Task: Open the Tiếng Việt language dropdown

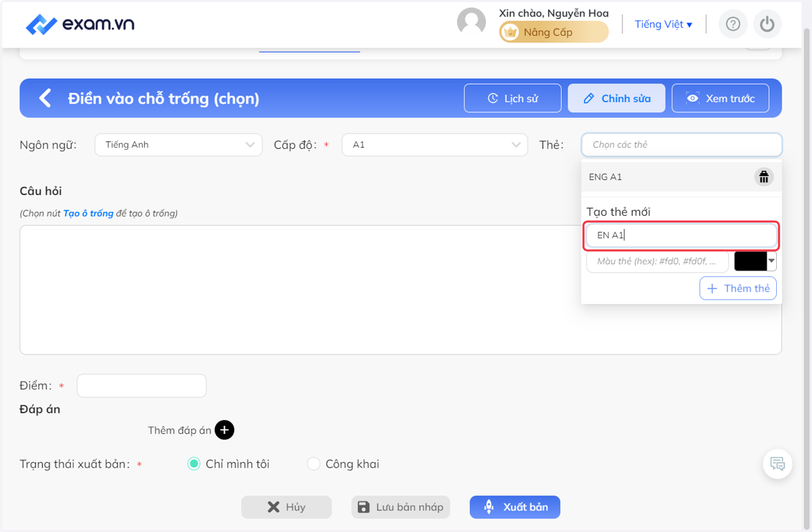Action: pos(663,24)
